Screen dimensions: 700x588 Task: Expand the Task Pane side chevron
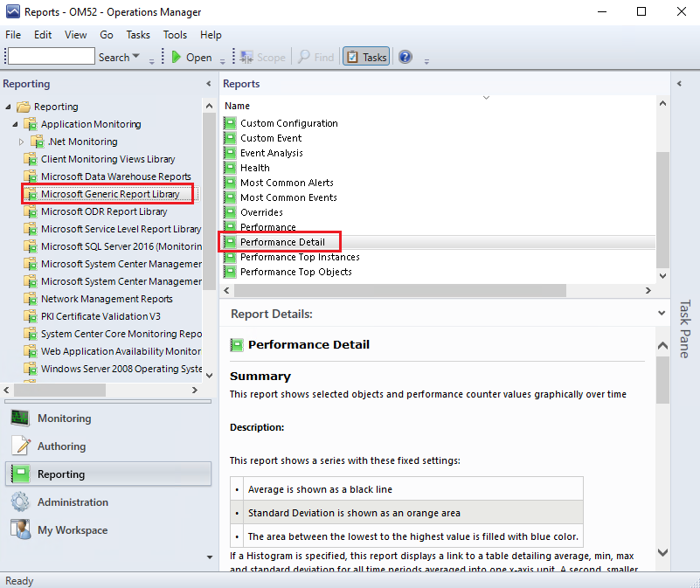(x=679, y=84)
